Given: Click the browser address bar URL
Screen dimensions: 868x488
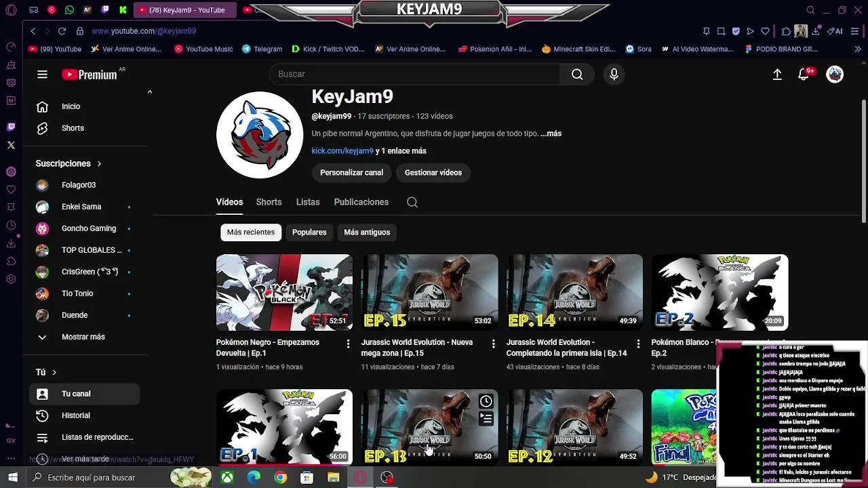Looking at the screenshot, I should point(144,31).
